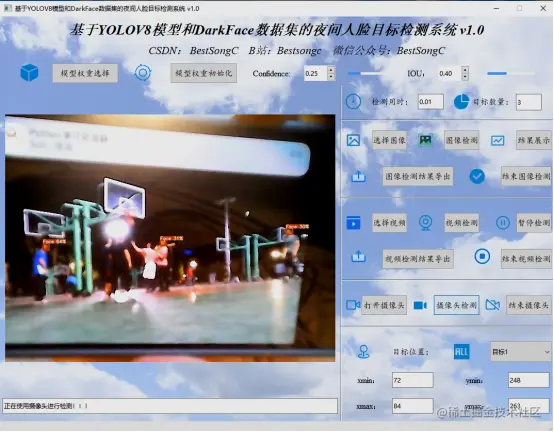Click the webcam video detection icon
This screenshot has height=432, width=554.
point(425,223)
